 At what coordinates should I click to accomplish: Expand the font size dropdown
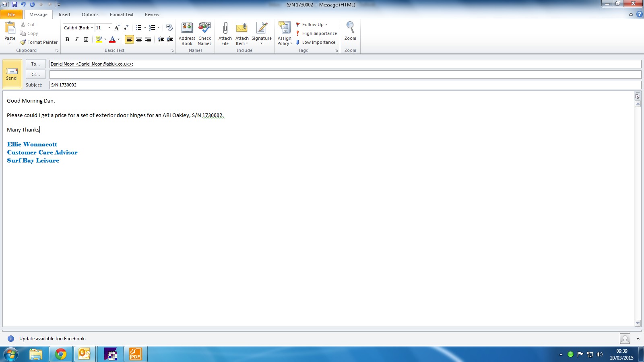click(109, 28)
